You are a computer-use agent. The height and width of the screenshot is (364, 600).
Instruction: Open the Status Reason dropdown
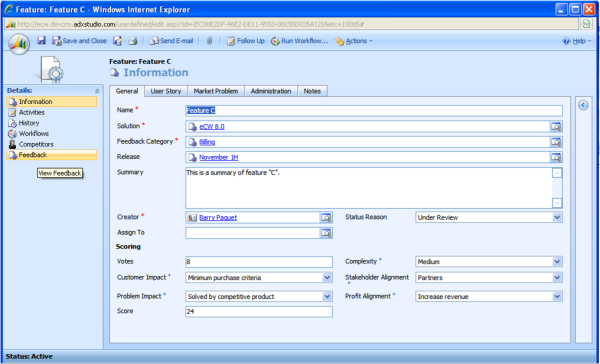click(489, 217)
